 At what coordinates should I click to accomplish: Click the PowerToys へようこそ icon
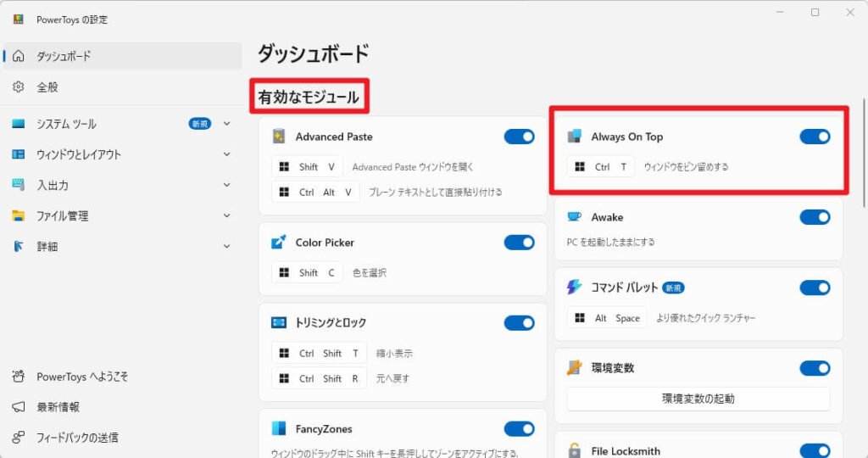[19, 377]
